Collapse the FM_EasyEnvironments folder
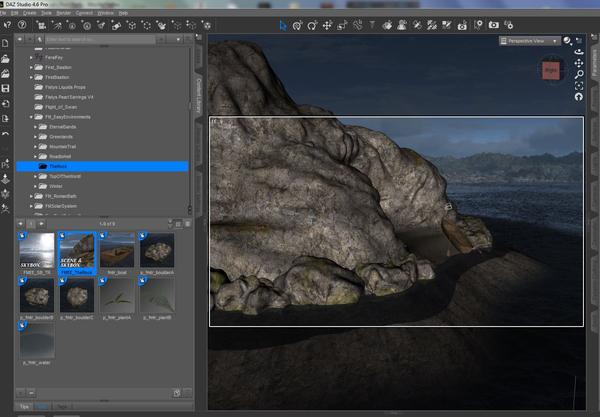This screenshot has height=417, width=600. pos(32,118)
